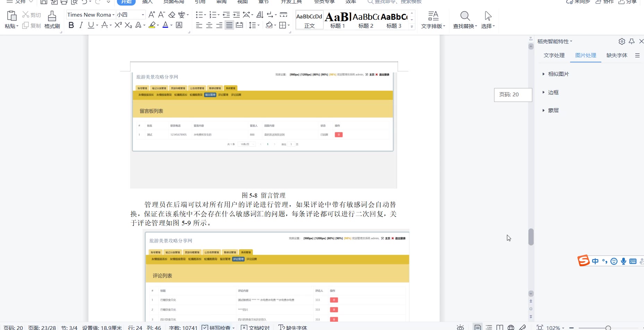Toggle italic formatting
The height and width of the screenshot is (330, 644).
tap(81, 25)
